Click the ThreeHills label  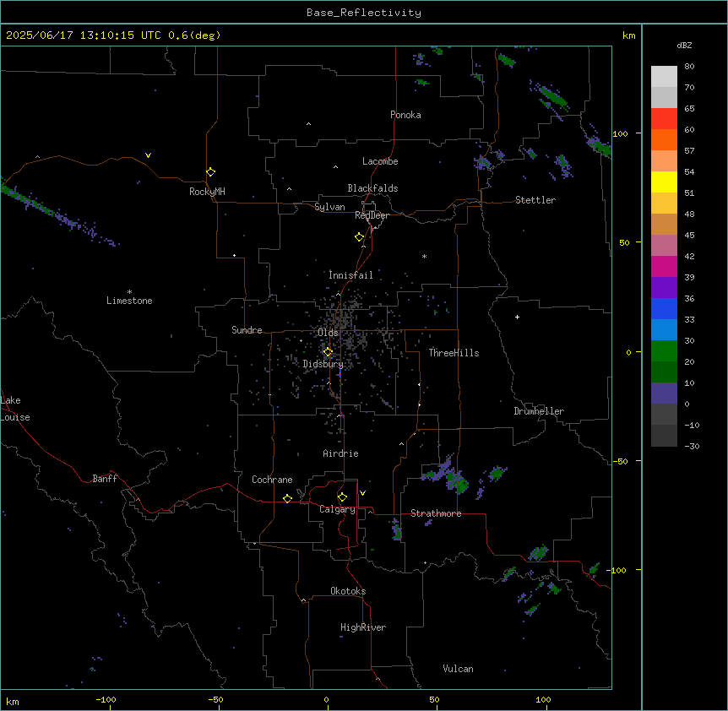(454, 353)
